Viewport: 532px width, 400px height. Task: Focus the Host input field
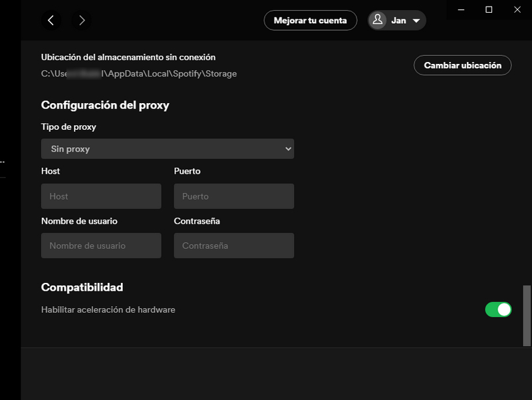tap(101, 196)
